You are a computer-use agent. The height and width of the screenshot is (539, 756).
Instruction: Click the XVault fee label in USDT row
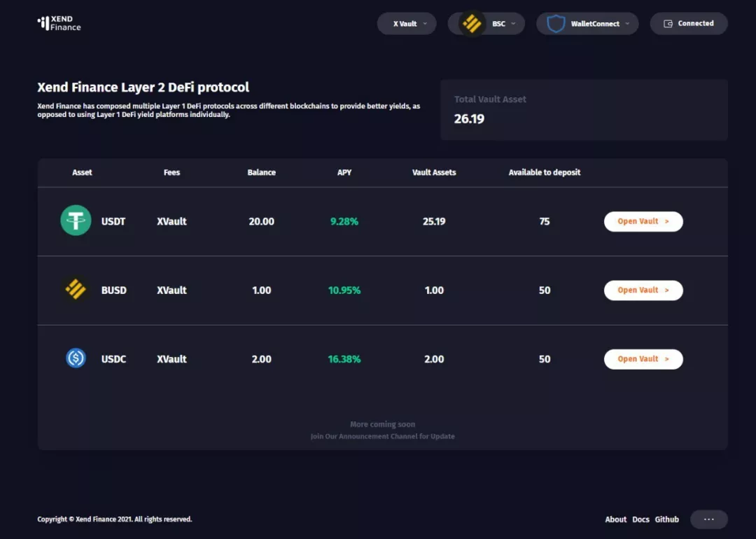(x=171, y=221)
